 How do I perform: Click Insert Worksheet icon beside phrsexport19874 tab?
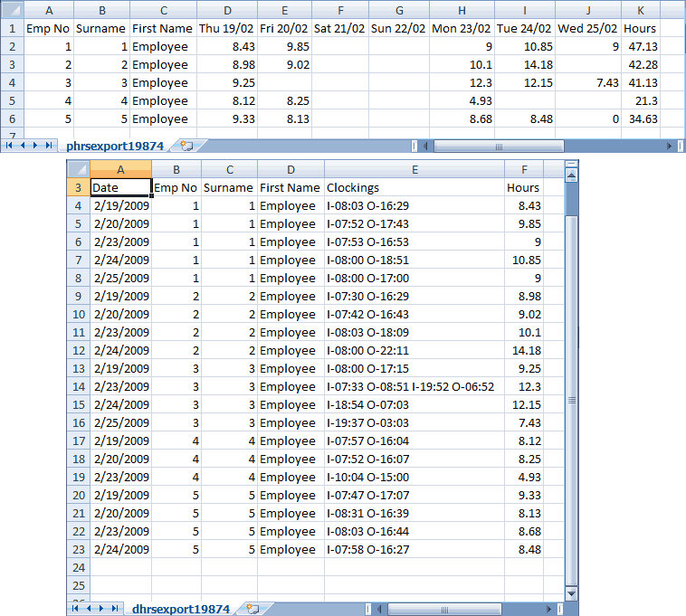coord(186,146)
